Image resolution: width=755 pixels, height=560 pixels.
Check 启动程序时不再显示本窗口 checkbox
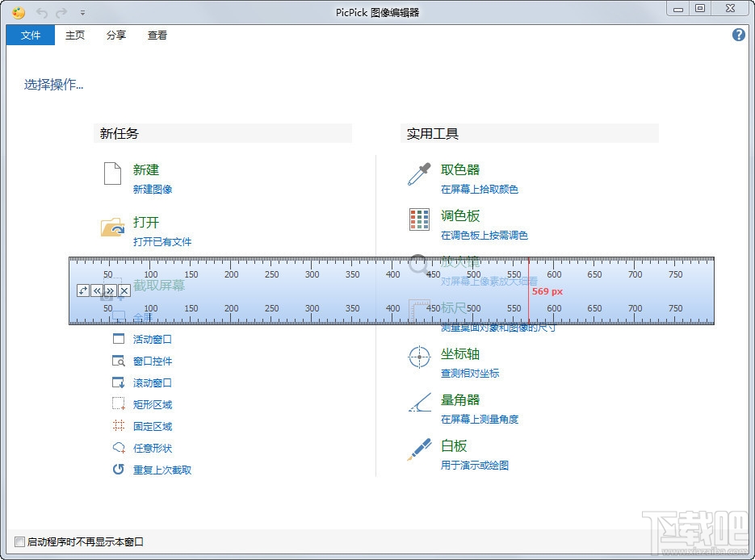tap(19, 543)
